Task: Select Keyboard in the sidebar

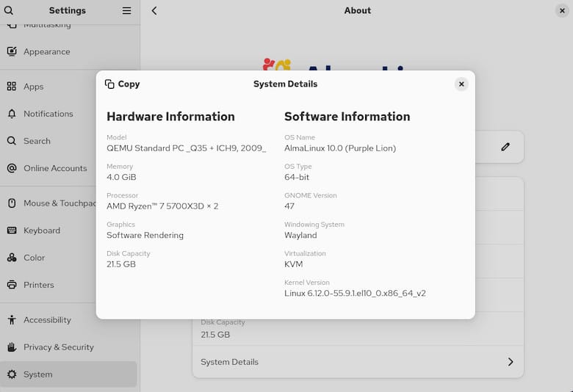Action: tap(68, 231)
